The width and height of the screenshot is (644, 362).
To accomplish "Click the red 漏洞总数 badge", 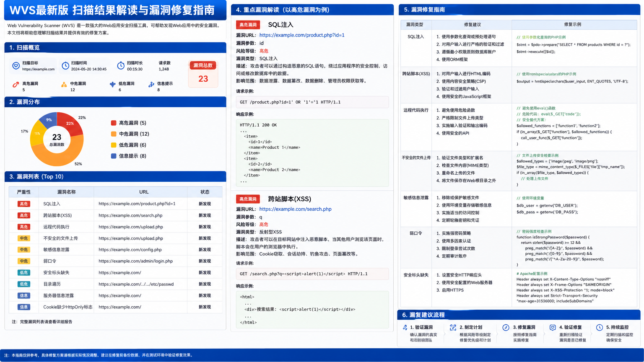I will (x=203, y=65).
